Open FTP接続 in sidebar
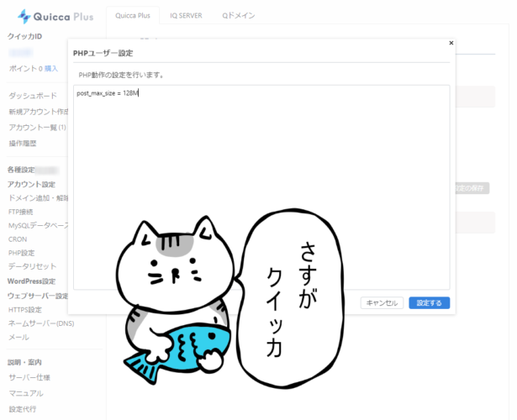The height and width of the screenshot is (420, 517). click(20, 212)
